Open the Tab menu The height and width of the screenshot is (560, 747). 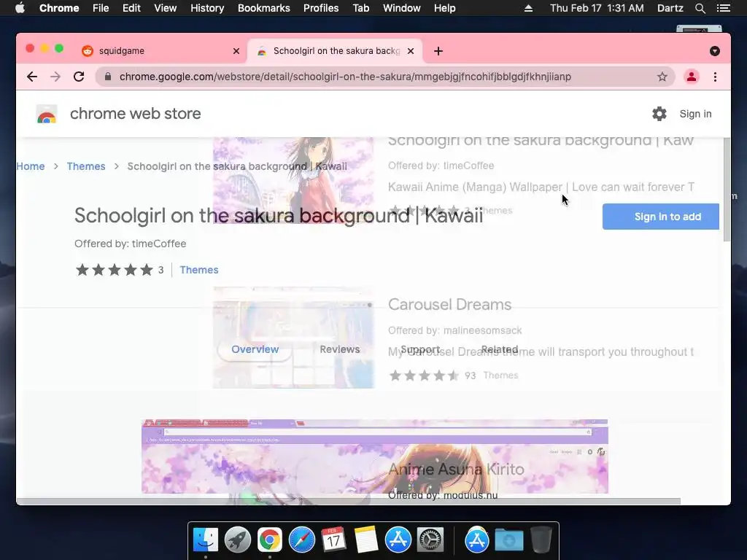(x=361, y=8)
